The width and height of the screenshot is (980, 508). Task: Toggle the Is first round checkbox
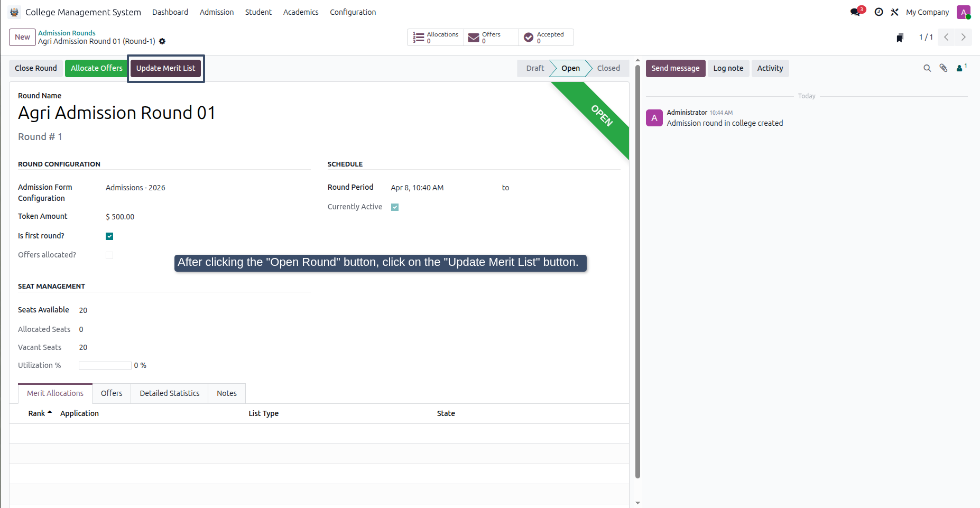tap(109, 236)
